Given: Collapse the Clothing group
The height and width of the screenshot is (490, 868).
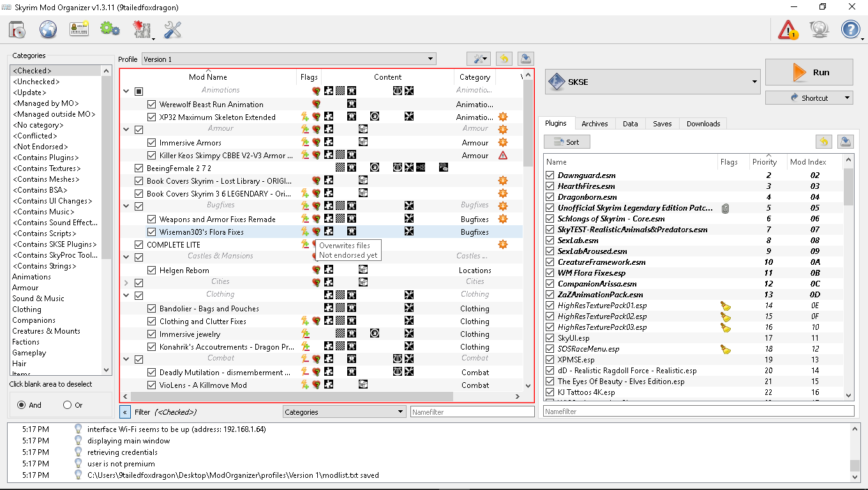Looking at the screenshot, I should 126,295.
